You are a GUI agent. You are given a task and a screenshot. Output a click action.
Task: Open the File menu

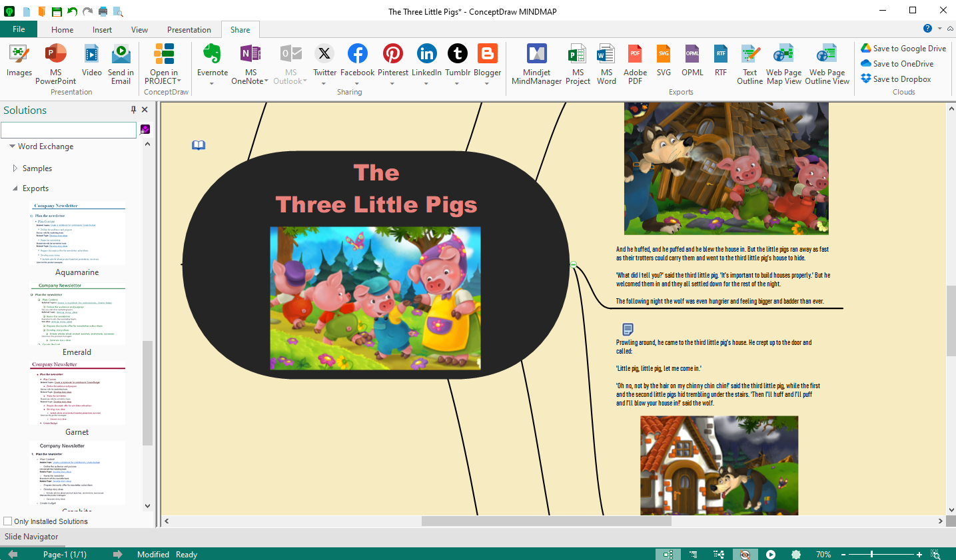click(19, 29)
